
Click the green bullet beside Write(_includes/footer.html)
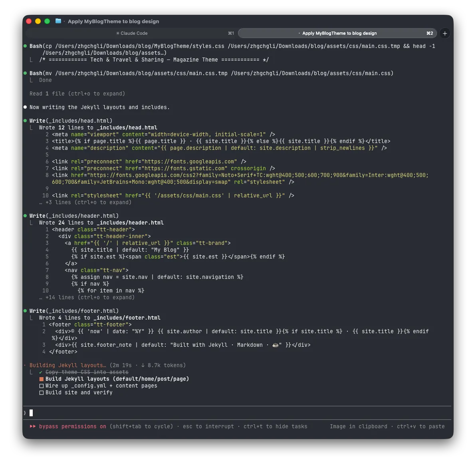(26, 311)
